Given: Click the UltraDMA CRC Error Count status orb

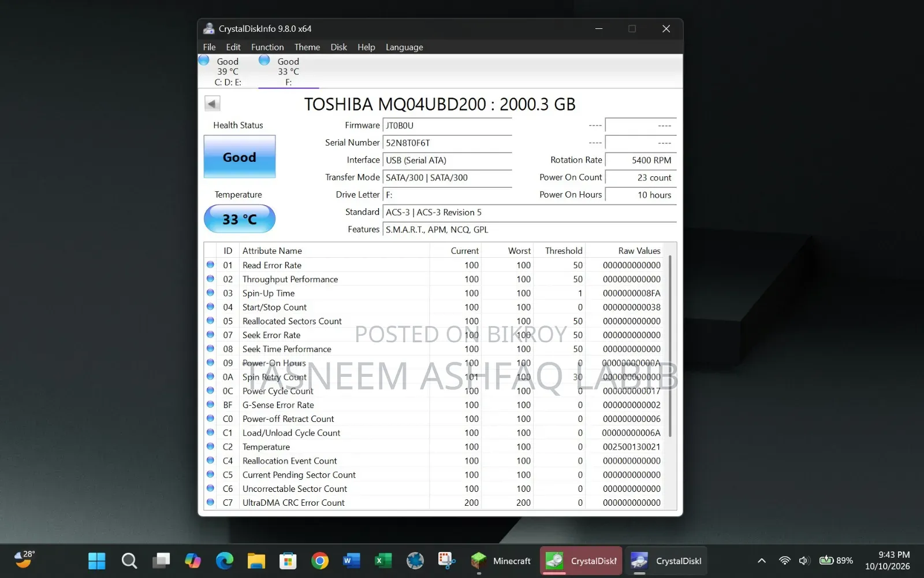Looking at the screenshot, I should coord(210,502).
